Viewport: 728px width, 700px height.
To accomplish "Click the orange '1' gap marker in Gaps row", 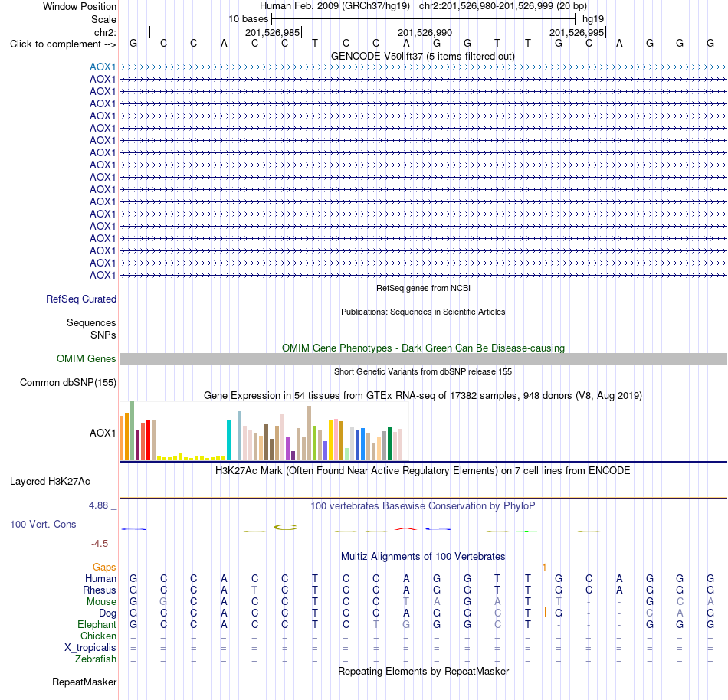I will click(x=544, y=568).
